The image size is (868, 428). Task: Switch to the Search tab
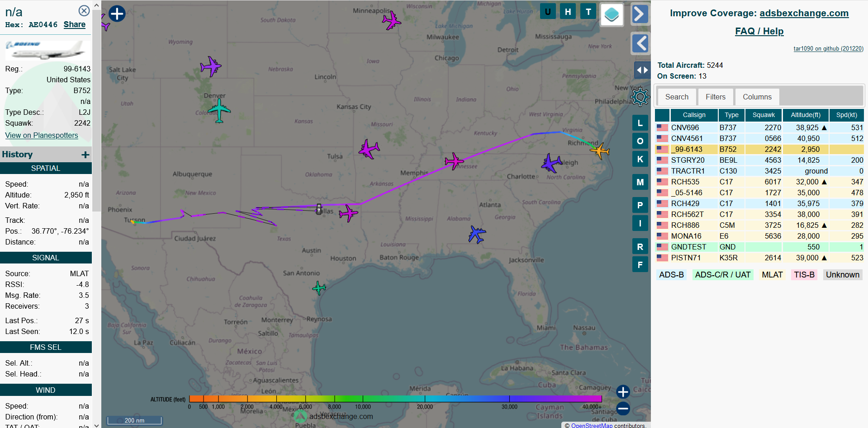pyautogui.click(x=677, y=97)
